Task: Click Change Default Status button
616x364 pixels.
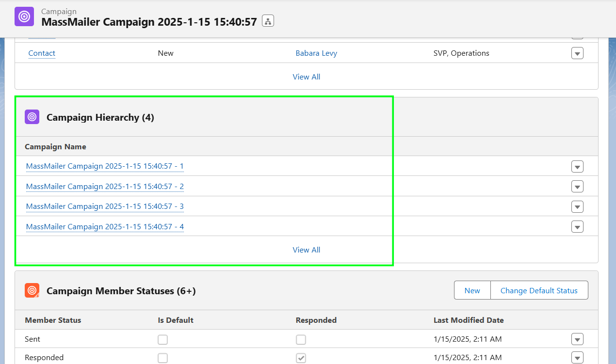Action: coord(539,290)
